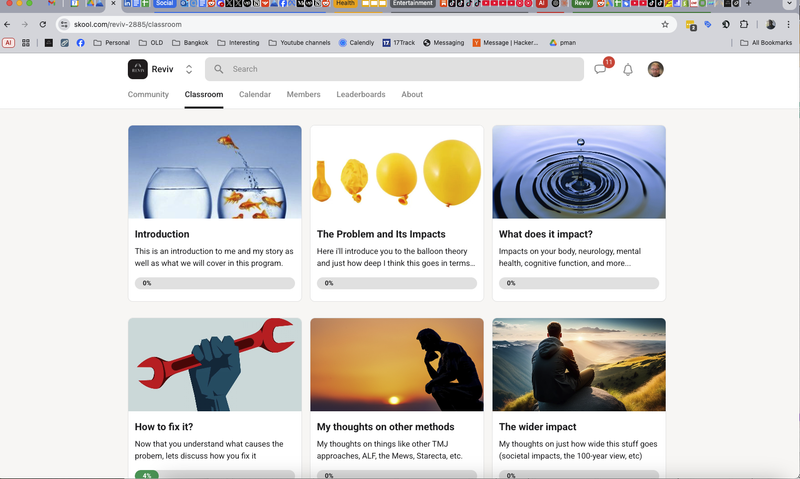This screenshot has height=479, width=800.
Task: Click the notifications bell icon
Action: [628, 69]
